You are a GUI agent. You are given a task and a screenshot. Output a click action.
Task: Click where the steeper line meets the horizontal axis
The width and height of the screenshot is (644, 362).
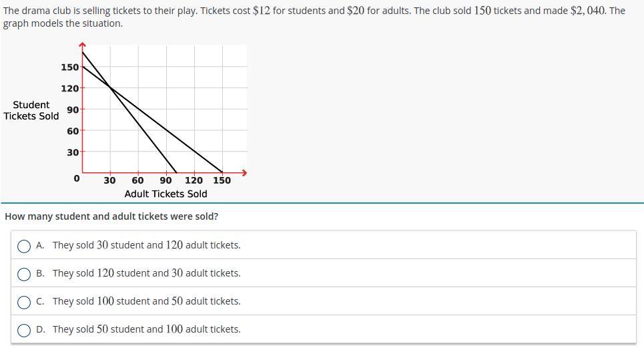point(177,172)
